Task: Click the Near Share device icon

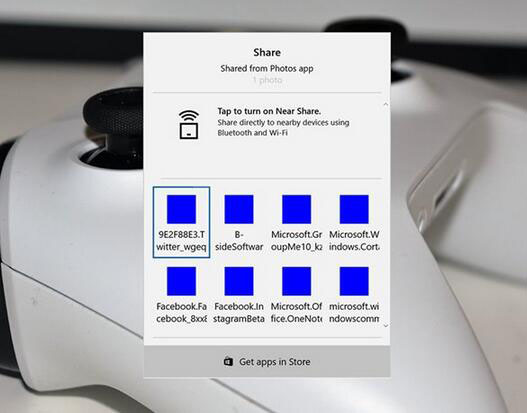Action: [189, 124]
